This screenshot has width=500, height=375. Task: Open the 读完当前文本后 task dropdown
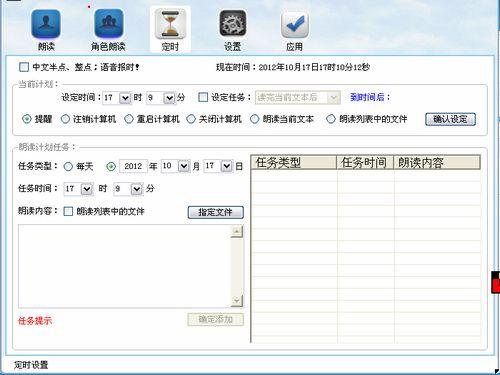(333, 97)
